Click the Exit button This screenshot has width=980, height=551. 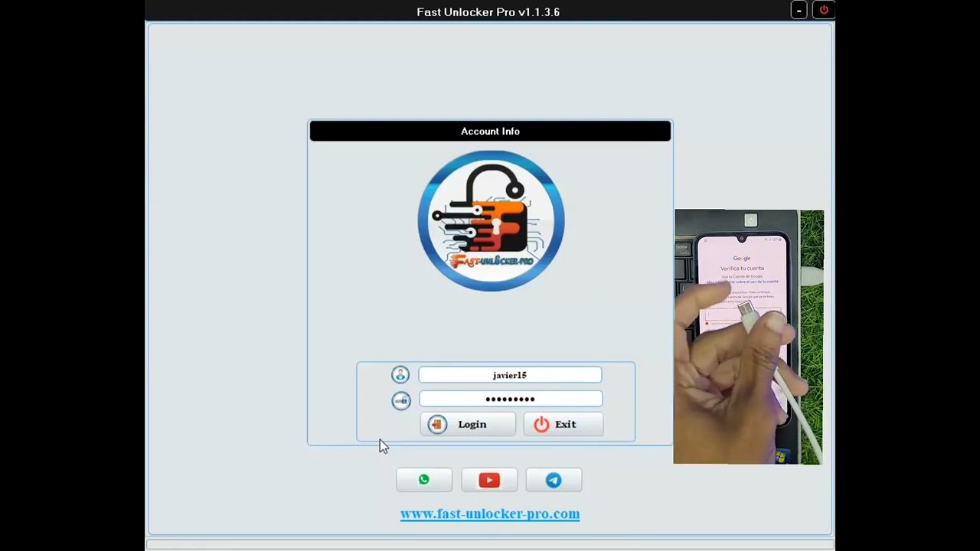coord(563,425)
